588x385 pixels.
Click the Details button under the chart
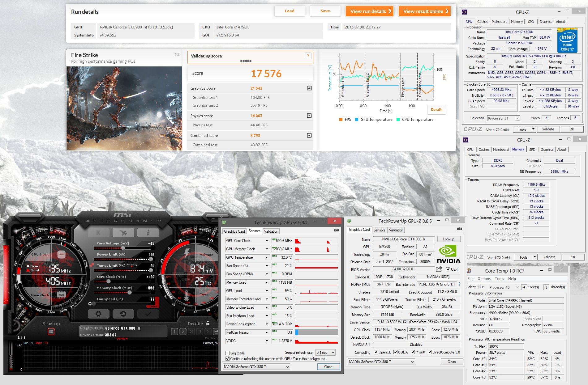click(436, 110)
